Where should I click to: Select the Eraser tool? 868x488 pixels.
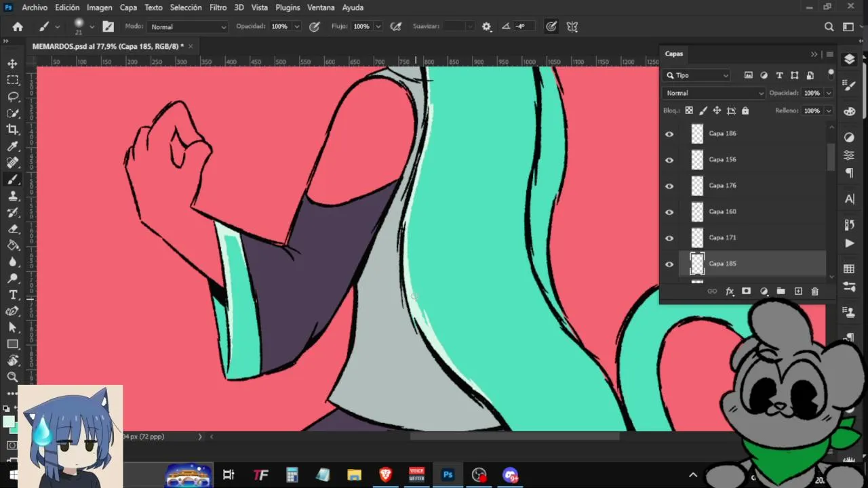coord(12,229)
